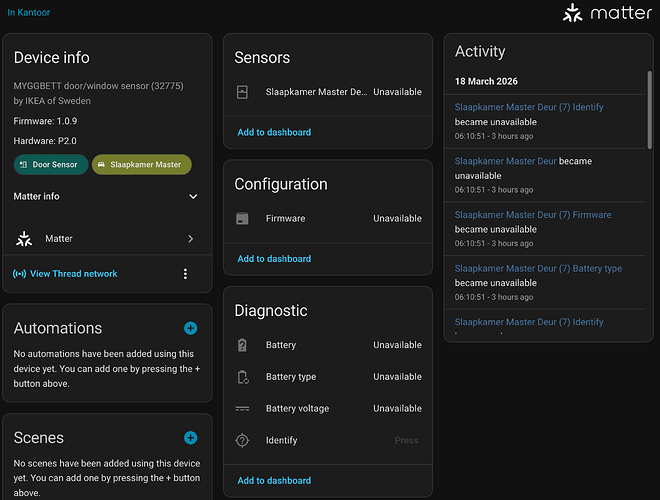Viewport: 660px width, 500px height.
Task: Click the Unavailable state of Slaapkamer sensor
Action: 397,92
